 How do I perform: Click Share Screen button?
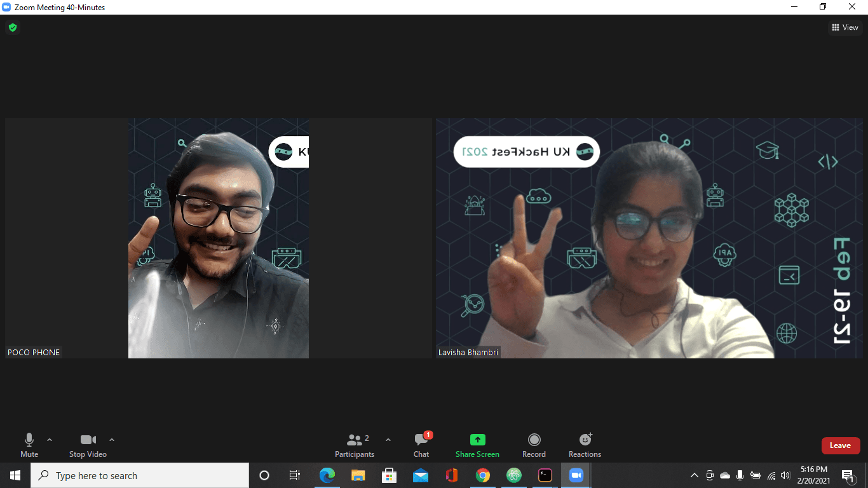(x=477, y=445)
